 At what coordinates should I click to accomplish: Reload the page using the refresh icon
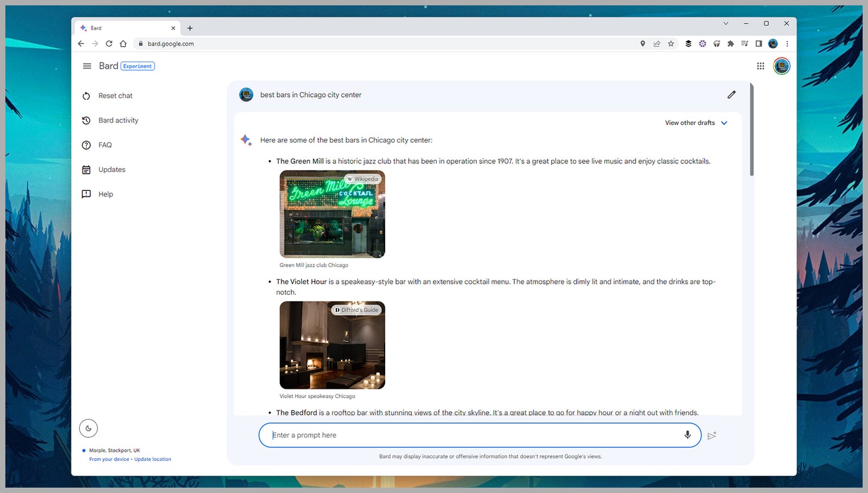(x=109, y=44)
